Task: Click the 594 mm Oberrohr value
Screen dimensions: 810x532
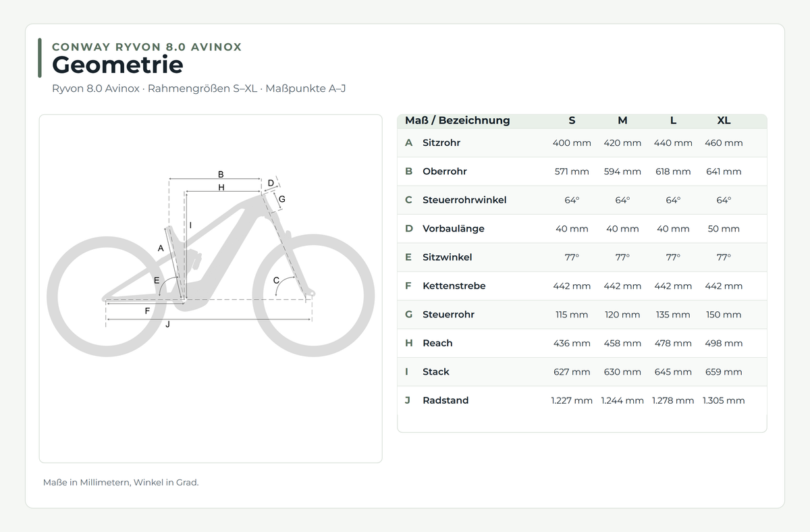Action: tap(622, 171)
